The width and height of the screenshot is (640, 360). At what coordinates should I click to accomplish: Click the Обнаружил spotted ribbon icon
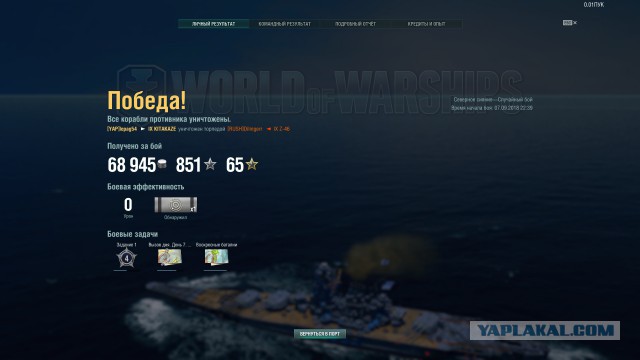coord(176,204)
